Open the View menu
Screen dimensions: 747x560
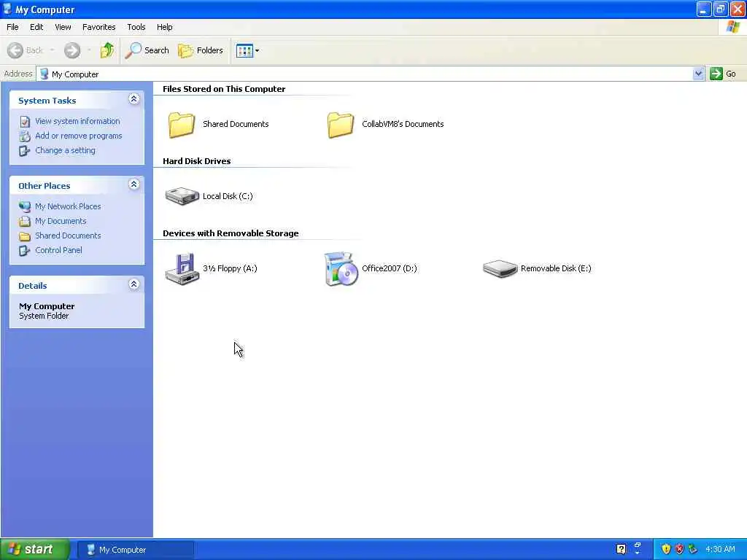pyautogui.click(x=63, y=27)
